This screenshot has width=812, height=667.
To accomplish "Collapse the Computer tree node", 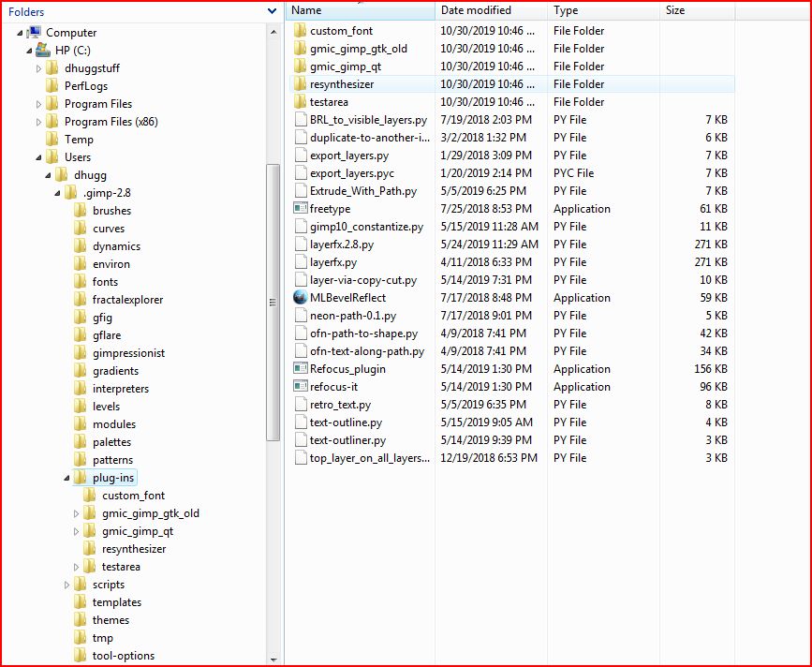I will 20,33.
